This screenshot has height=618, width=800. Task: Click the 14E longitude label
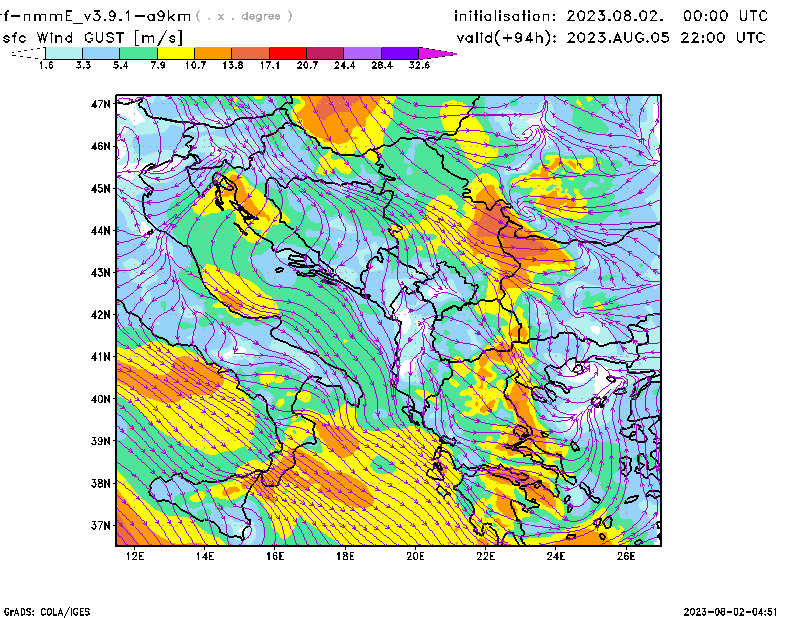point(205,556)
